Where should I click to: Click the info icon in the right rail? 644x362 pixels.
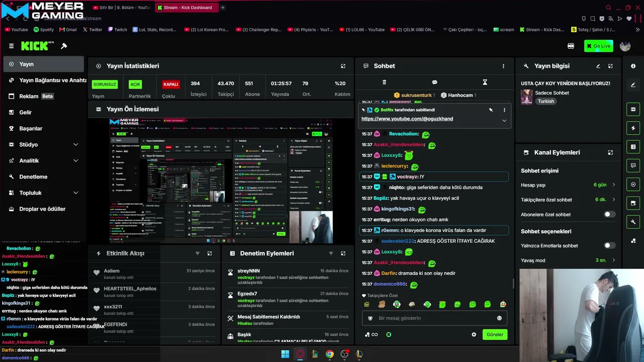point(633,66)
